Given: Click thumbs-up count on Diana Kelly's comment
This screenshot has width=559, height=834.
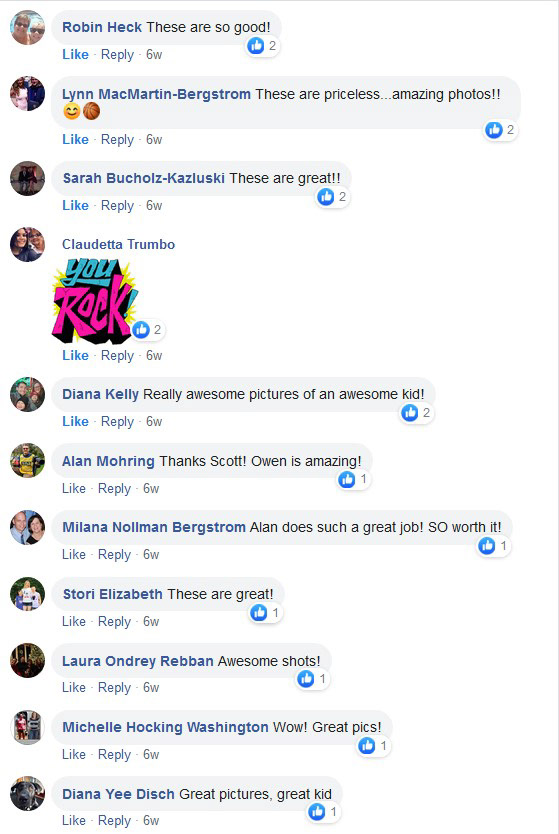Looking at the screenshot, I should click(x=416, y=413).
